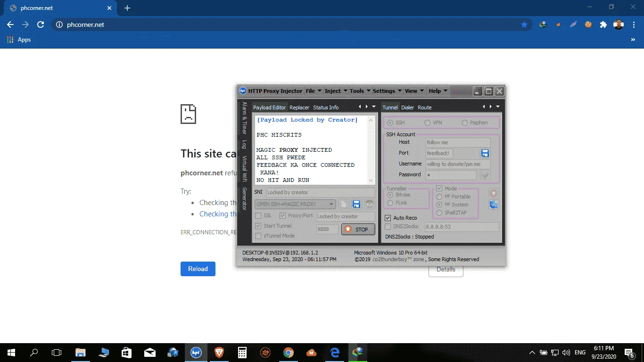Screen dimensions: 644x362
Task: Click the orange round icon right of Mode group
Action: pyautogui.click(x=494, y=193)
